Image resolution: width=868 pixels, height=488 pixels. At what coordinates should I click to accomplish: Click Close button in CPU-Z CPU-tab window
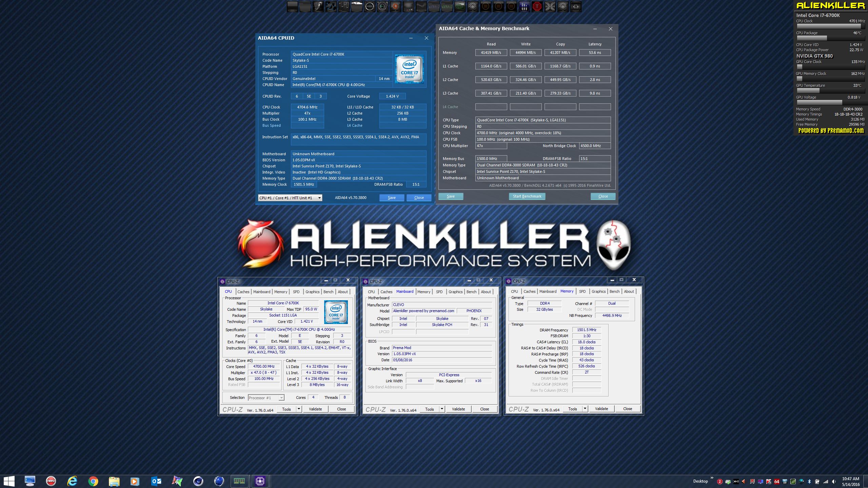pyautogui.click(x=341, y=409)
